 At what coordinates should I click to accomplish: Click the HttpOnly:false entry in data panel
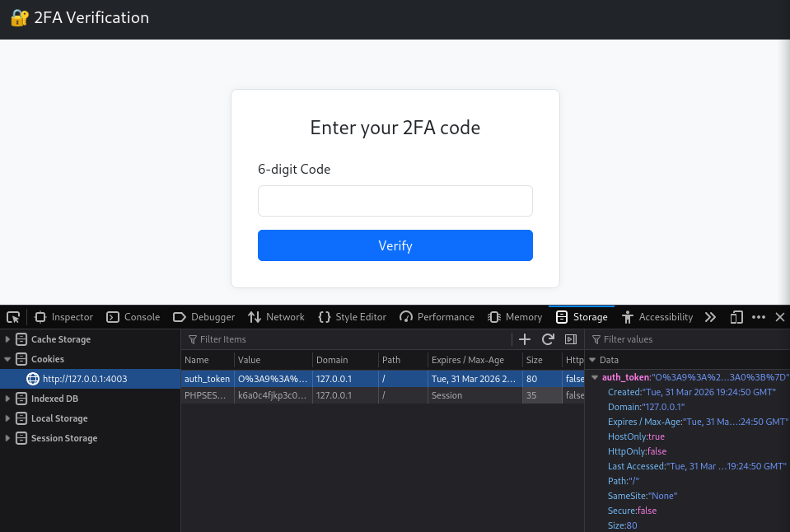[x=637, y=451]
